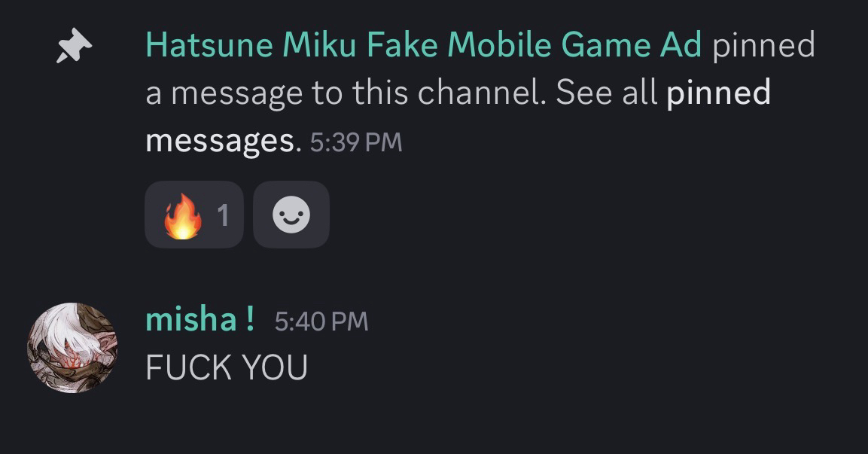Open the bold "pinned" link text

[x=718, y=93]
